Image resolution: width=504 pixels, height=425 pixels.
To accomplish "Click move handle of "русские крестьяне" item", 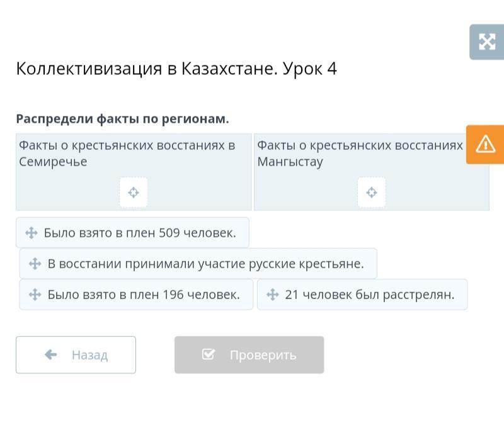I will [35, 264].
